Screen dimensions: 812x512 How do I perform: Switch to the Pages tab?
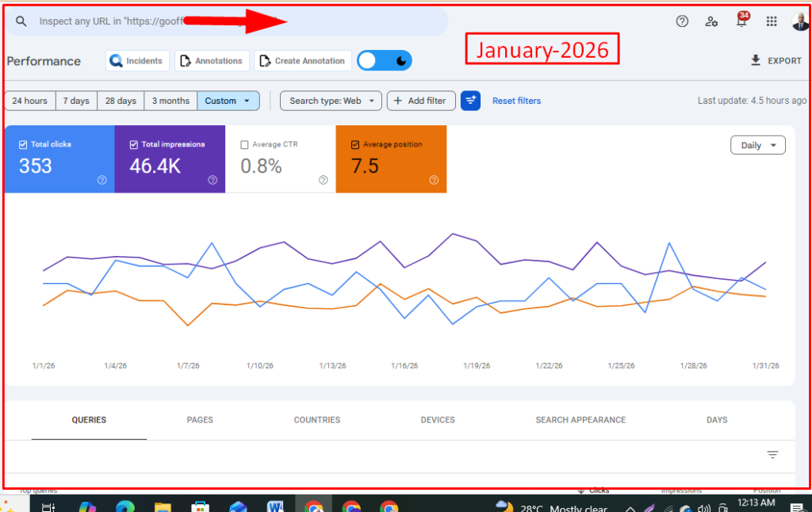[x=200, y=420]
